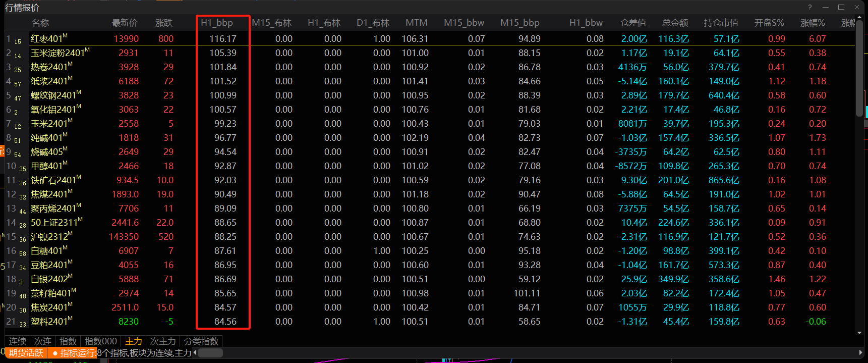This screenshot has width=868, height=363.
Task: Switch to the 指数000 tab
Action: [101, 341]
